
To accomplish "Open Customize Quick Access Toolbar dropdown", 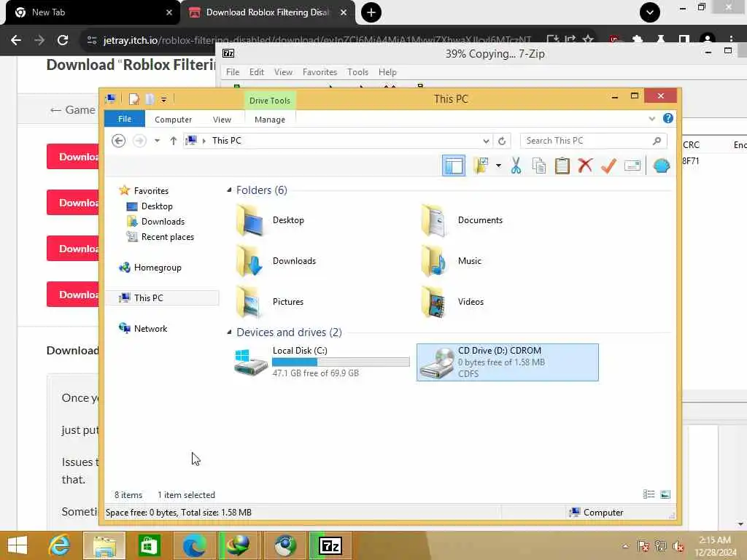I will coord(163,99).
